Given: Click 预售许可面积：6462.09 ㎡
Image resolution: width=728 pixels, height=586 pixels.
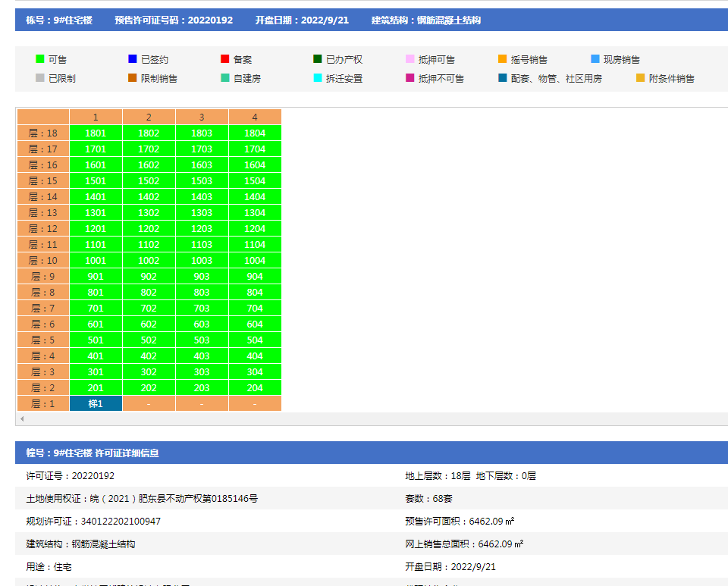Looking at the screenshot, I should click(460, 521).
